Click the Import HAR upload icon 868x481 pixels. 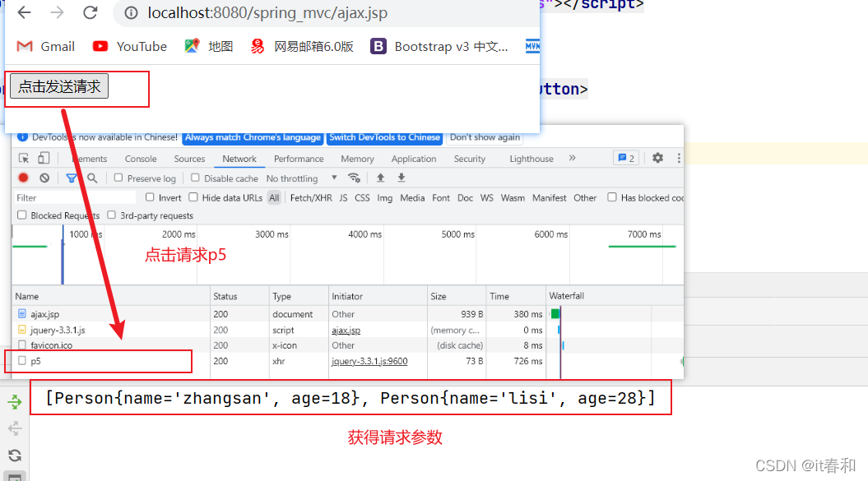[x=380, y=178]
